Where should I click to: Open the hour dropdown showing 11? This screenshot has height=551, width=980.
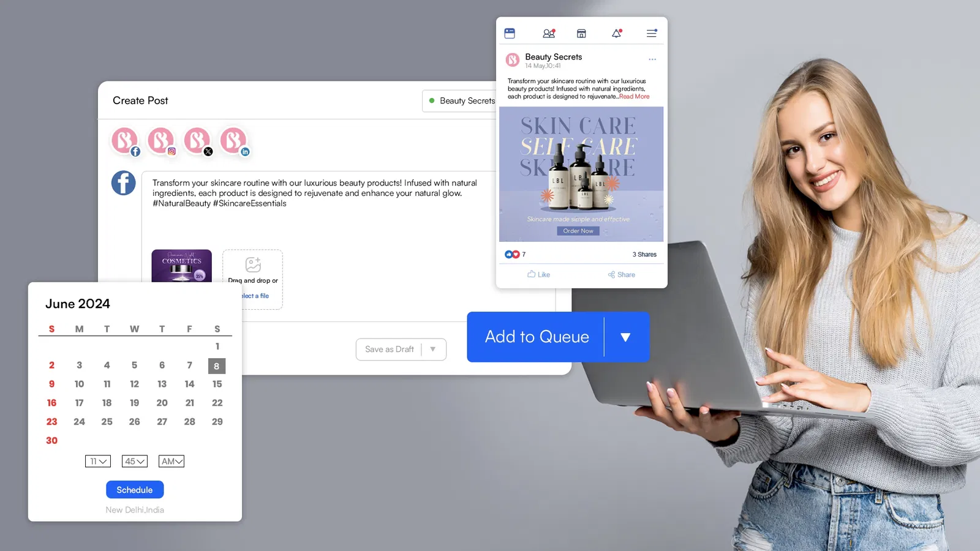pos(98,462)
